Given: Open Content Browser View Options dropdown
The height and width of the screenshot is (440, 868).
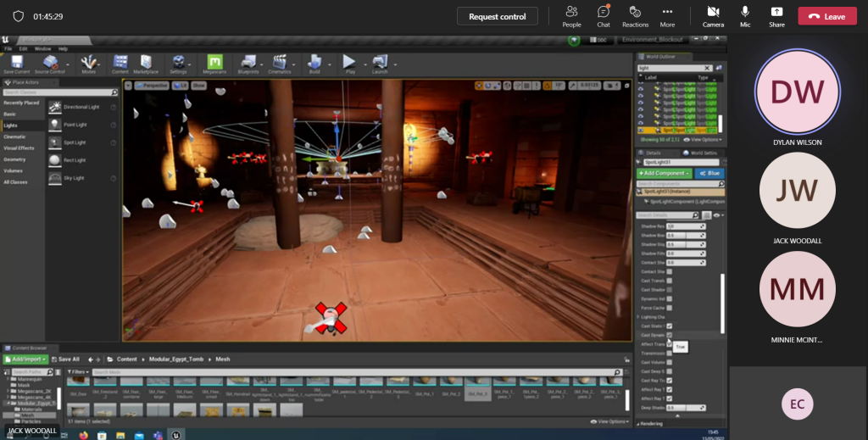Looking at the screenshot, I should 610,421.
